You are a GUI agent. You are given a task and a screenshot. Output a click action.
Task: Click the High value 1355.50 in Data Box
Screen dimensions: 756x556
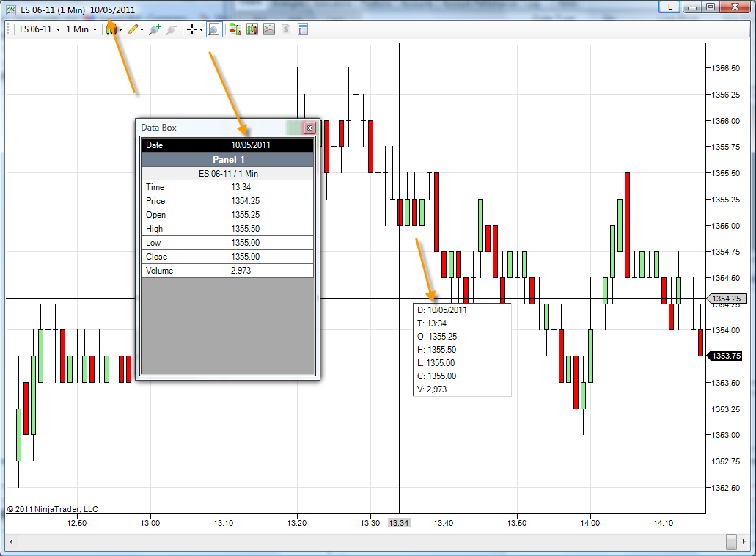[x=270, y=229]
